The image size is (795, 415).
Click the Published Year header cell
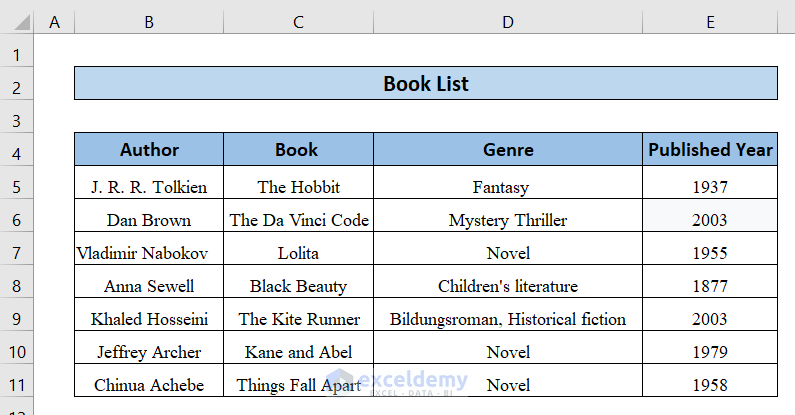click(x=710, y=150)
